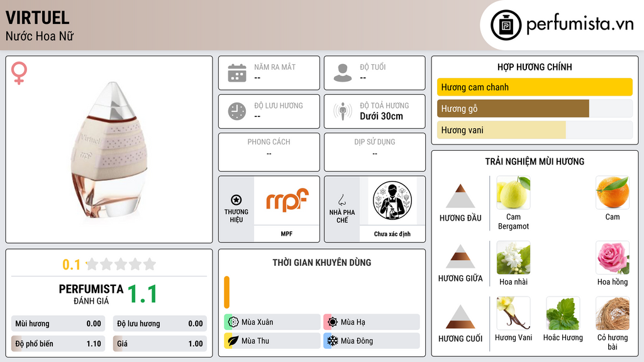Click the Hương gỗ accord bar
644x362 pixels.
click(x=535, y=108)
